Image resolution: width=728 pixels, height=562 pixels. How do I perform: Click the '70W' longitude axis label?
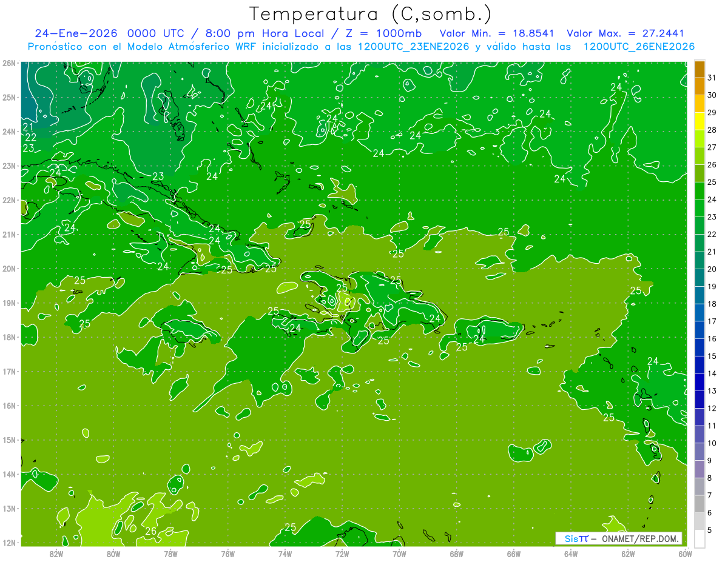pyautogui.click(x=399, y=554)
